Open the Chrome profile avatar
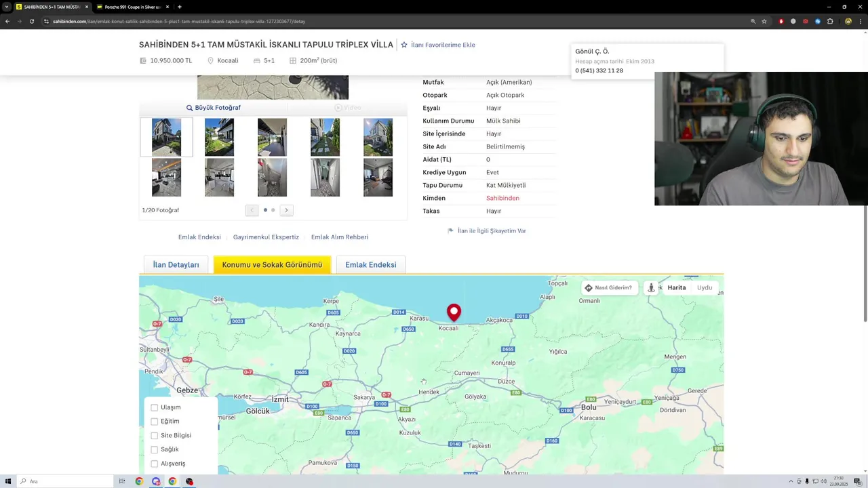Screen dimensions: 868x488 [848, 21]
